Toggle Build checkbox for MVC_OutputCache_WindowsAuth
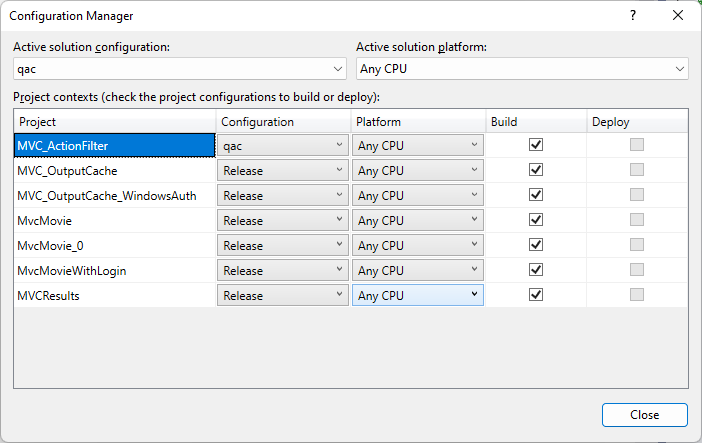This screenshot has height=443, width=702. pyautogui.click(x=536, y=195)
